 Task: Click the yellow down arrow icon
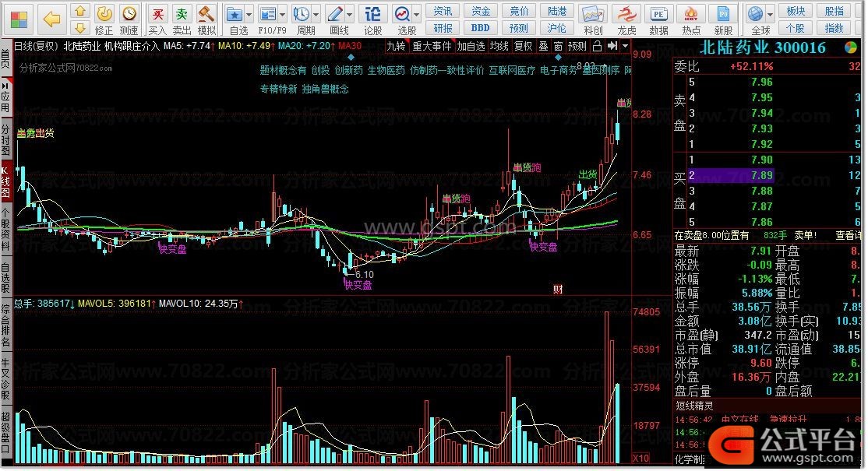[x=80, y=28]
